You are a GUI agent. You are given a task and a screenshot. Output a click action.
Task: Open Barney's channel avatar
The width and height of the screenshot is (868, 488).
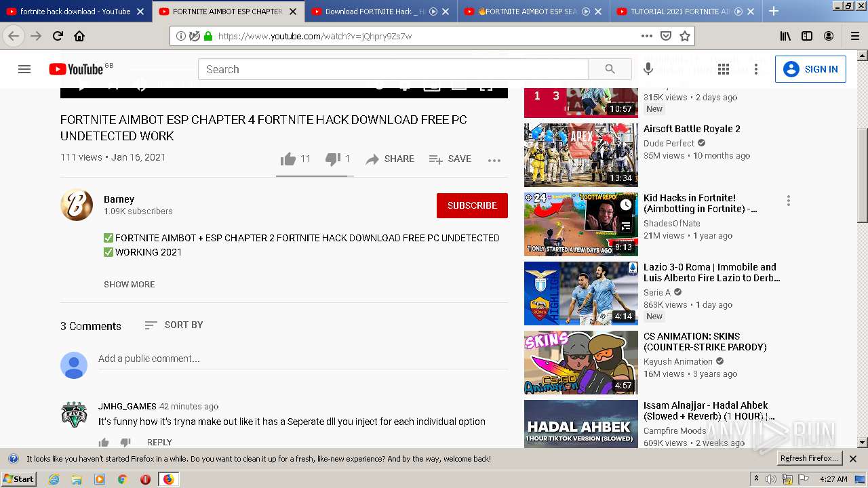tap(77, 205)
